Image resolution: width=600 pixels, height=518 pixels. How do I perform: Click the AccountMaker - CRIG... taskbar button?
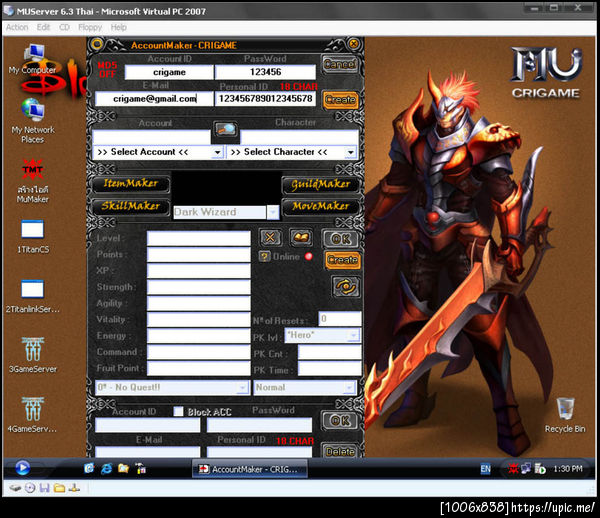pos(249,469)
